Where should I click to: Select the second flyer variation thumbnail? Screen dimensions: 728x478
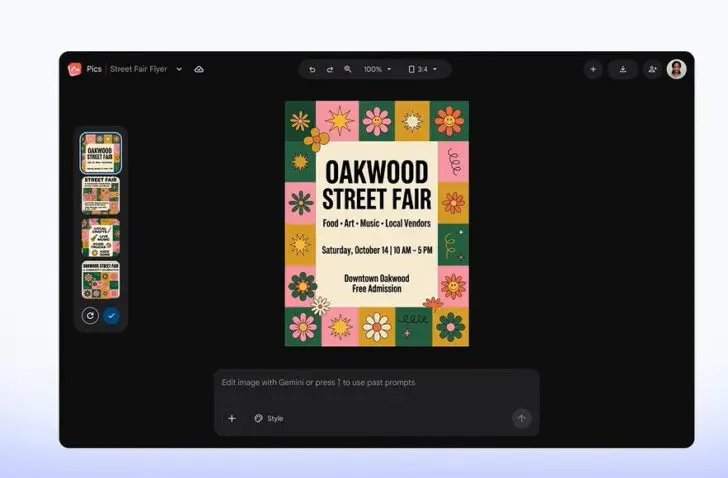pos(101,195)
